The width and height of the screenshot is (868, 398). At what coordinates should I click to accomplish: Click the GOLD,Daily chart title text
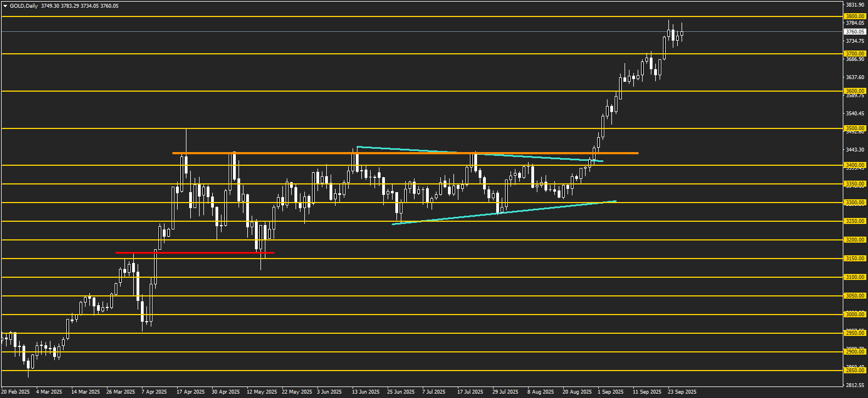click(24, 6)
